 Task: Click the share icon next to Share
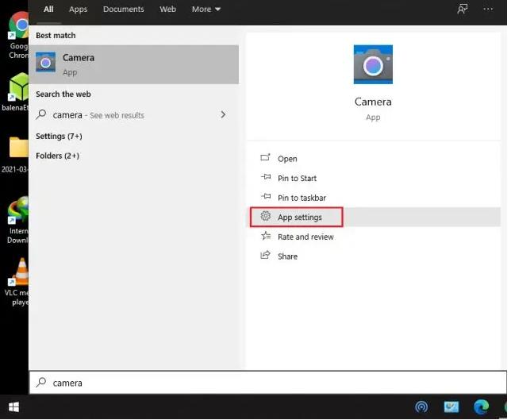point(266,255)
